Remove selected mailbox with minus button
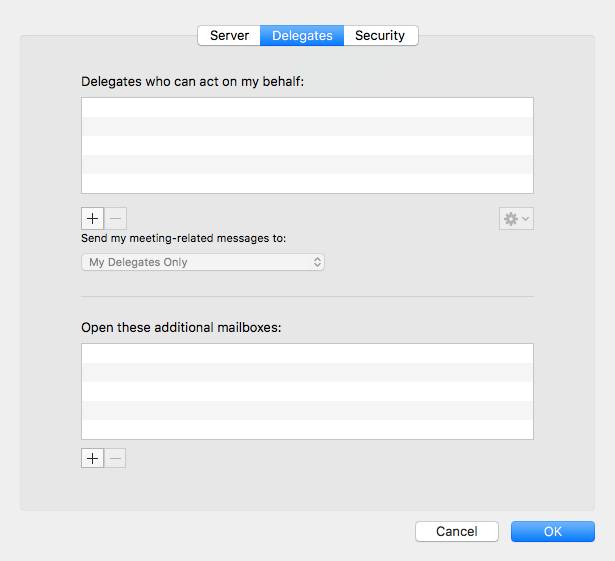Image resolution: width=615 pixels, height=561 pixels. [116, 458]
